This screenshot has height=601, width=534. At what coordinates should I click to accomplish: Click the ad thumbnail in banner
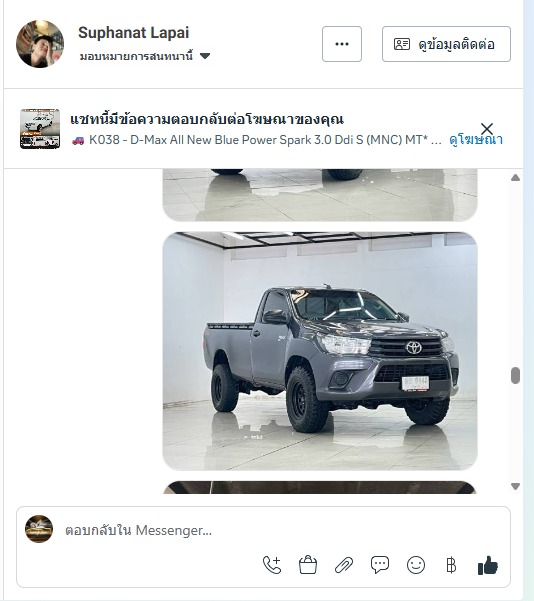click(x=40, y=129)
